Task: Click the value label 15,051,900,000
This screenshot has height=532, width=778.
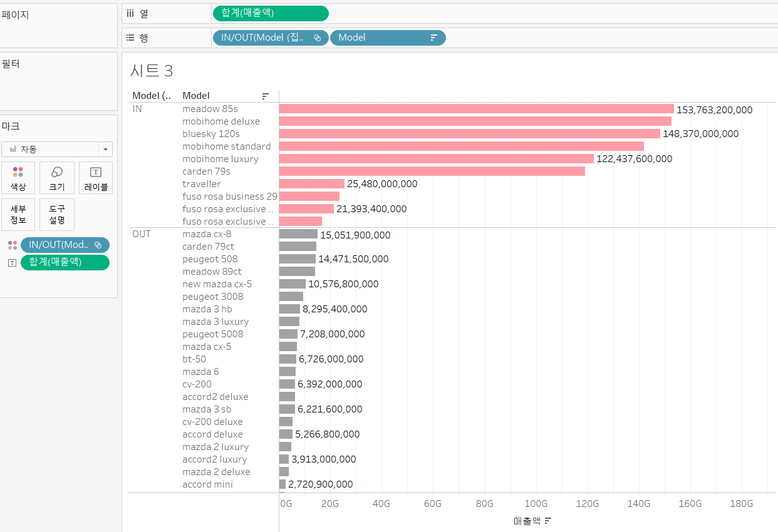Action: (x=355, y=235)
